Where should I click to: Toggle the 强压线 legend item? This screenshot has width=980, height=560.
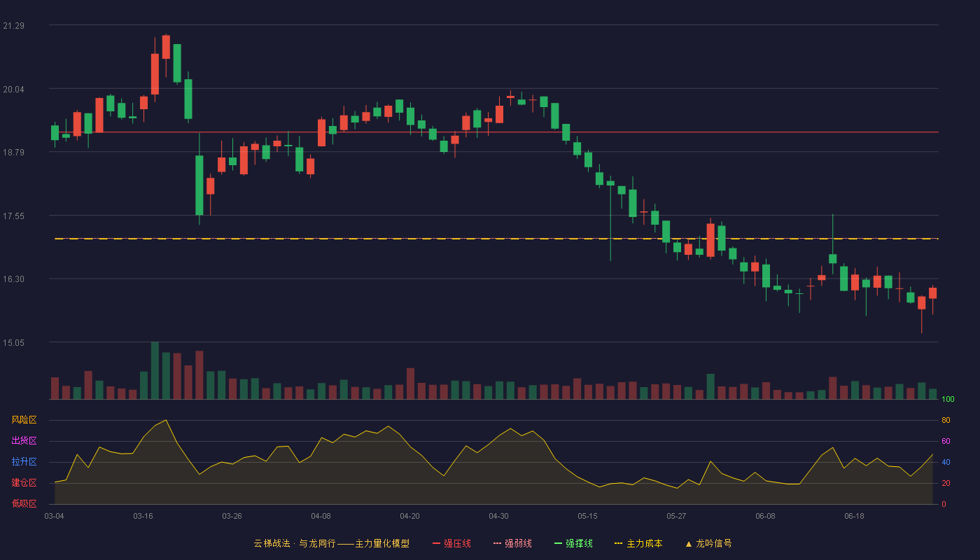[x=451, y=543]
